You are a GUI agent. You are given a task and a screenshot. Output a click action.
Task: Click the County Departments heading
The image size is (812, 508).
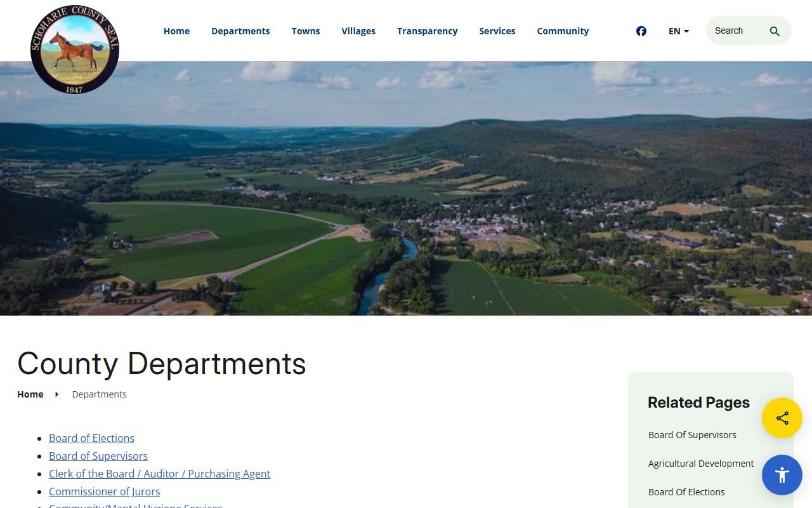pos(162,364)
